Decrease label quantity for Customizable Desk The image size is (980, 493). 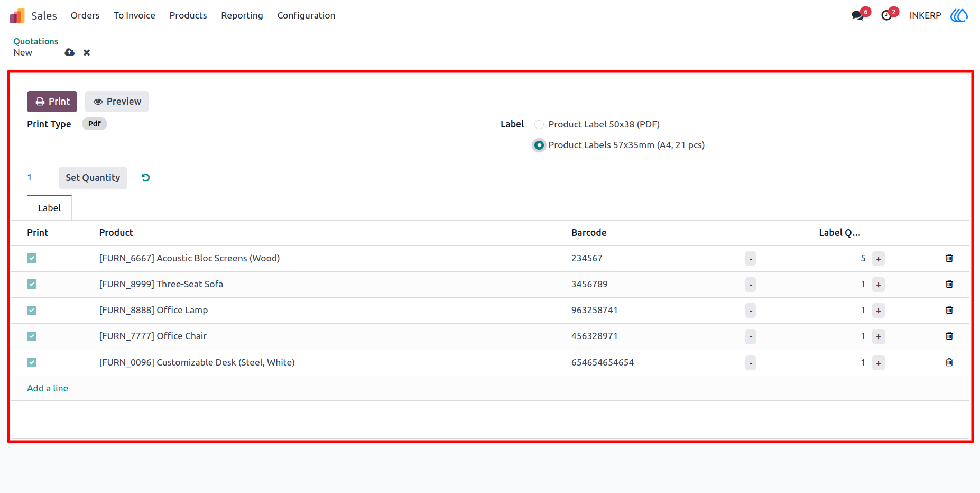pos(751,363)
